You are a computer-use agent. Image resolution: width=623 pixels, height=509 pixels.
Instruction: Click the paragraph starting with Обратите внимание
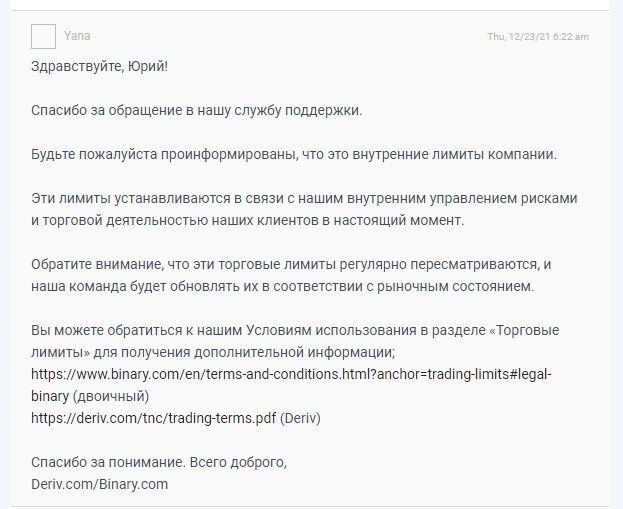pos(291,275)
